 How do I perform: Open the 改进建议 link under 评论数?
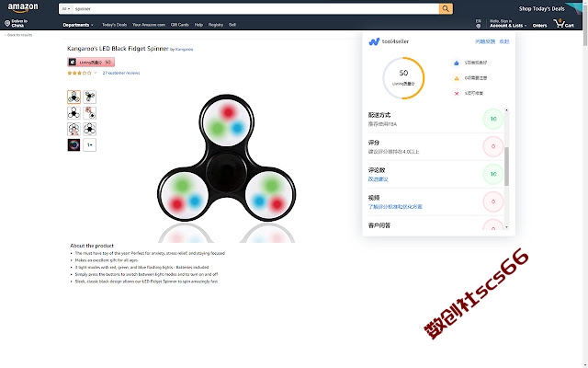(x=378, y=179)
